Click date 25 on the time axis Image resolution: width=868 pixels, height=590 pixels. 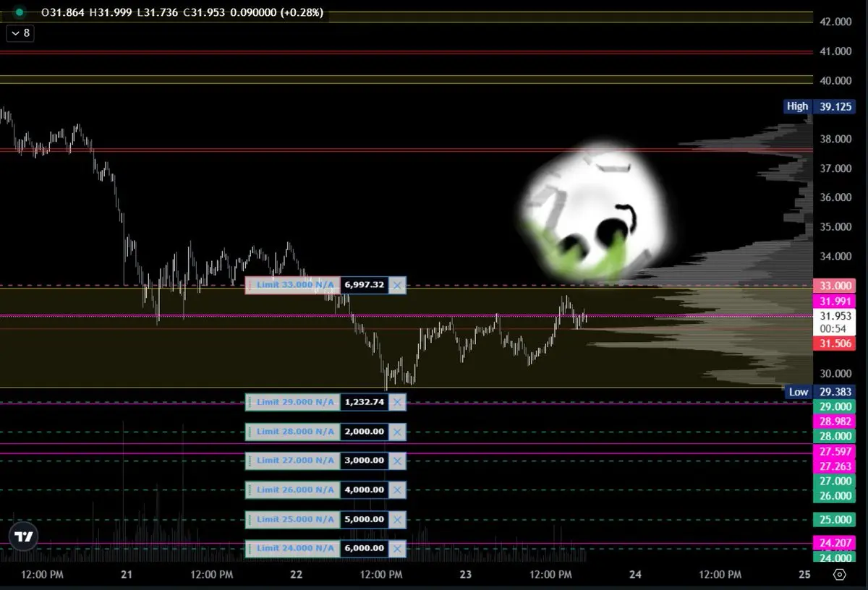point(804,575)
